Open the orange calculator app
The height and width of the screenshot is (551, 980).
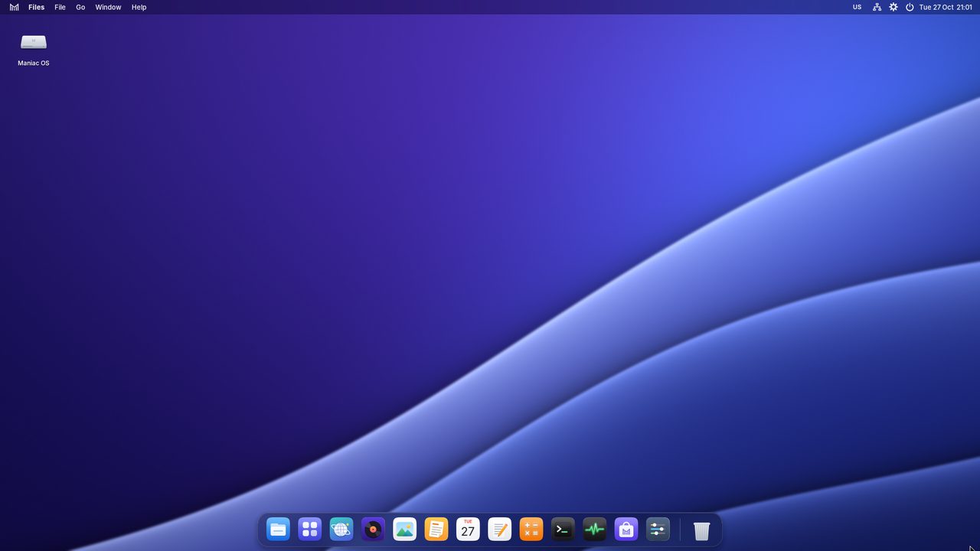pyautogui.click(x=531, y=529)
